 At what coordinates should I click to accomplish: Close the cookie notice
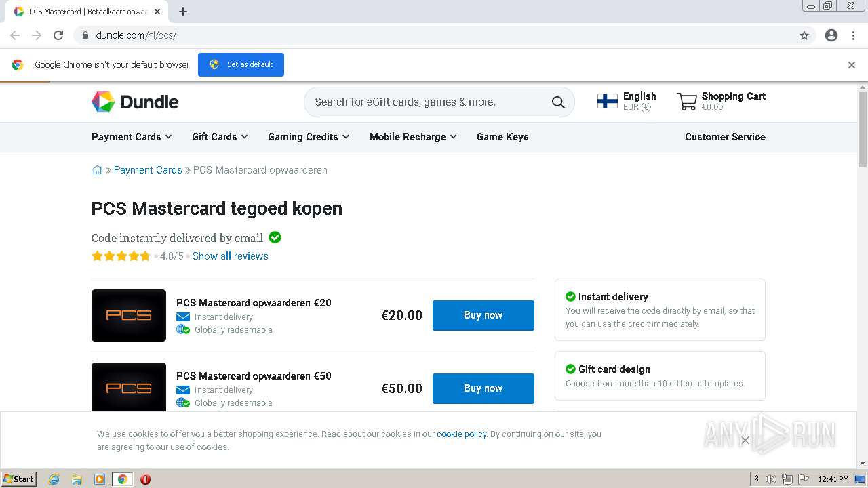pos(745,441)
